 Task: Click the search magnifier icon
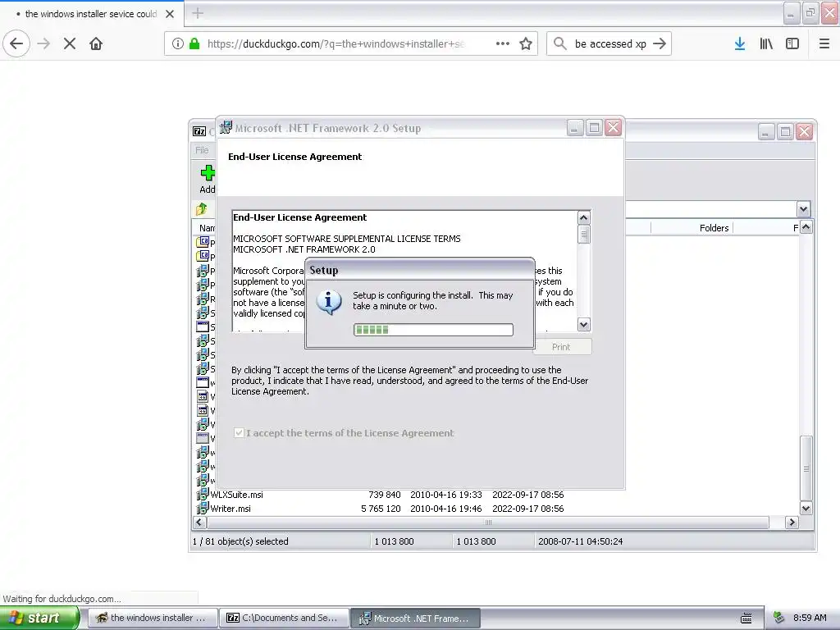pos(559,44)
